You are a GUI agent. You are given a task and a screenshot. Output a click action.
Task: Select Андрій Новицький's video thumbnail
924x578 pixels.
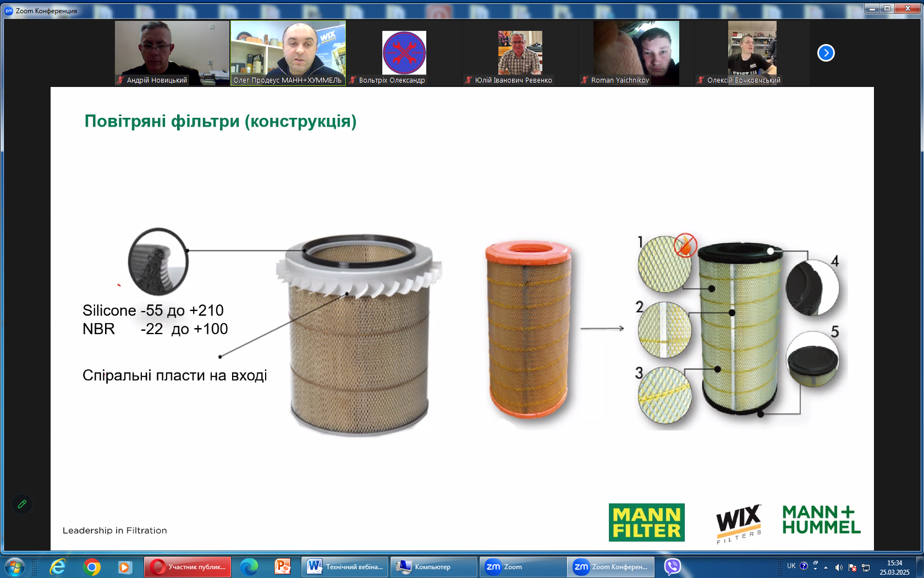coord(172,53)
